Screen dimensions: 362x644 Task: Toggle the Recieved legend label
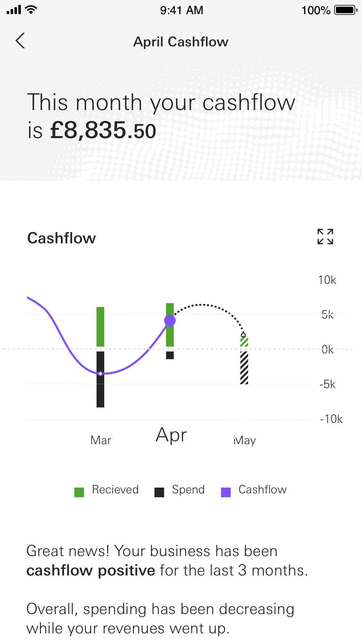click(115, 490)
